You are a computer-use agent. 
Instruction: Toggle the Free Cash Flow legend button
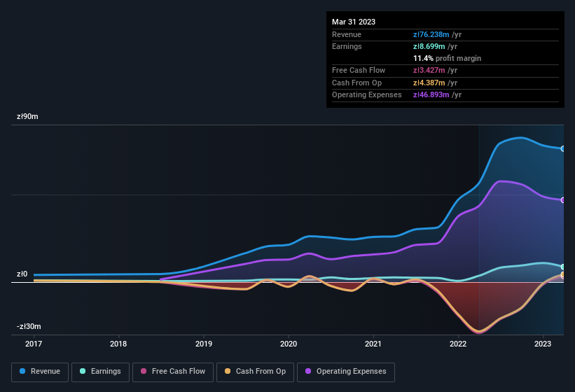point(173,372)
